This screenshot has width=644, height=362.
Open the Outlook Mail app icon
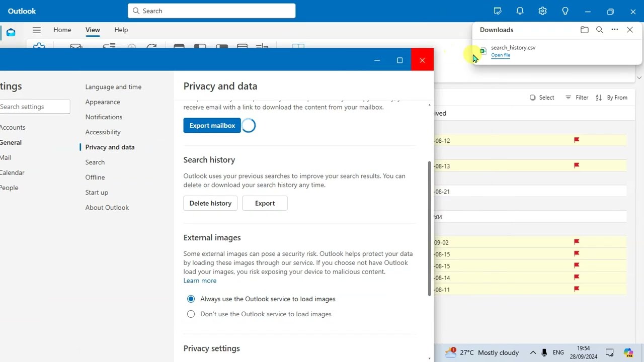point(11,33)
